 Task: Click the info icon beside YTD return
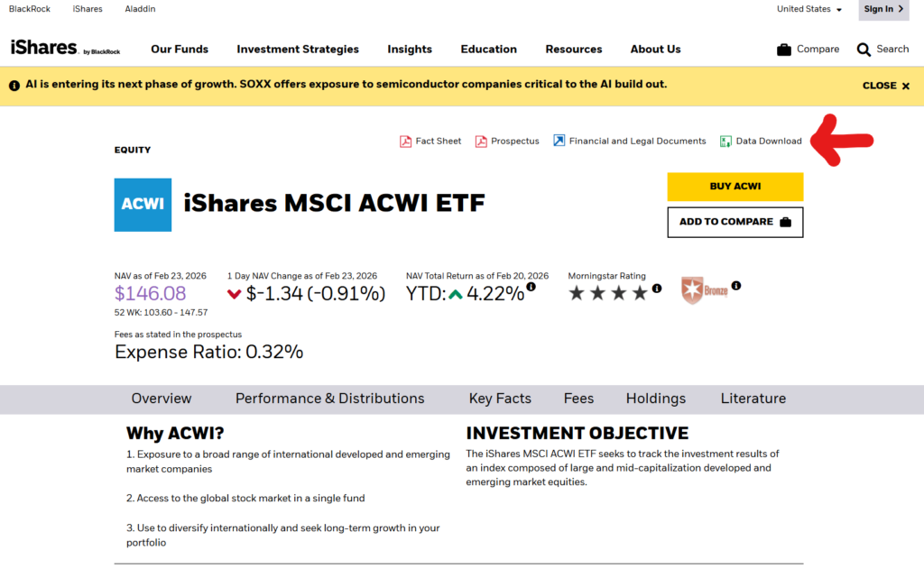pos(531,287)
